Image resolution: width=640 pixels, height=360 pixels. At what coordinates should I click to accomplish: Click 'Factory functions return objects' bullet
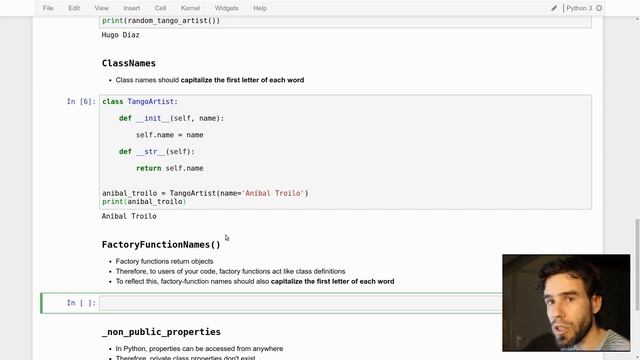tap(164, 261)
